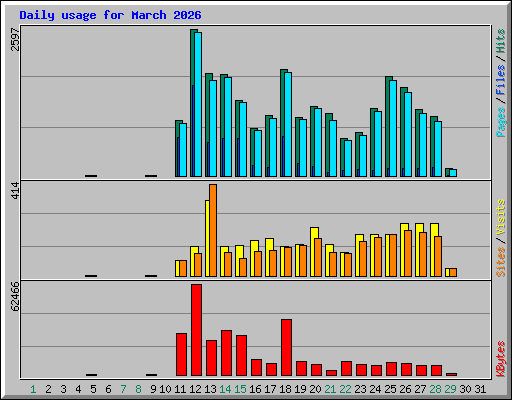The width and height of the screenshot is (512, 400).
Task: Click the short red KBytes bar for day 21
Action: click(x=331, y=373)
